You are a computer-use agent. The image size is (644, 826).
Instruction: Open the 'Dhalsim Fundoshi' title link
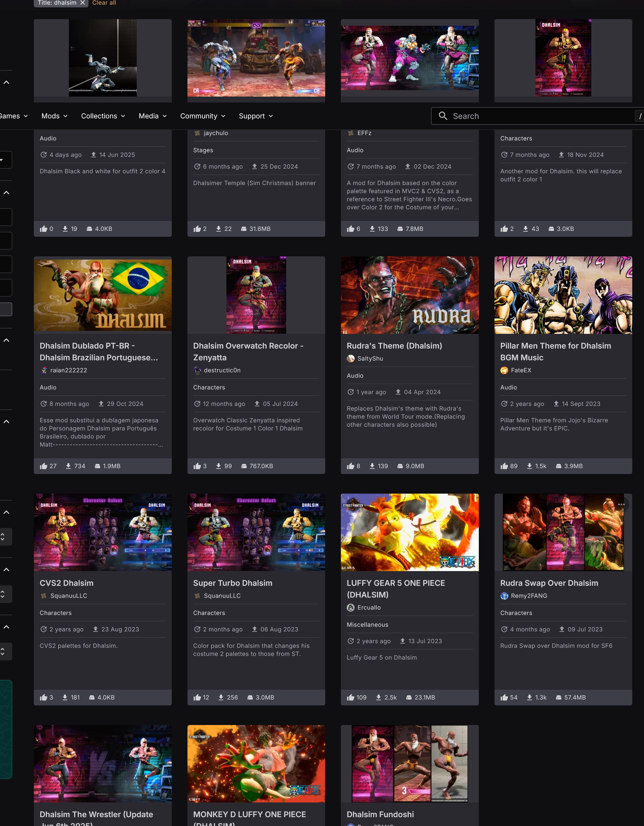(x=380, y=814)
